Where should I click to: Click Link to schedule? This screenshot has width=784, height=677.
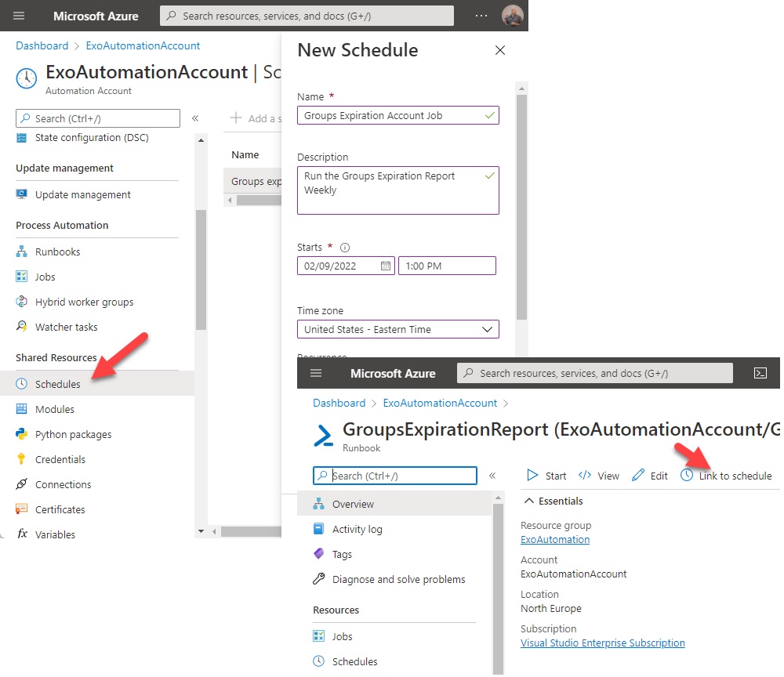pos(726,476)
